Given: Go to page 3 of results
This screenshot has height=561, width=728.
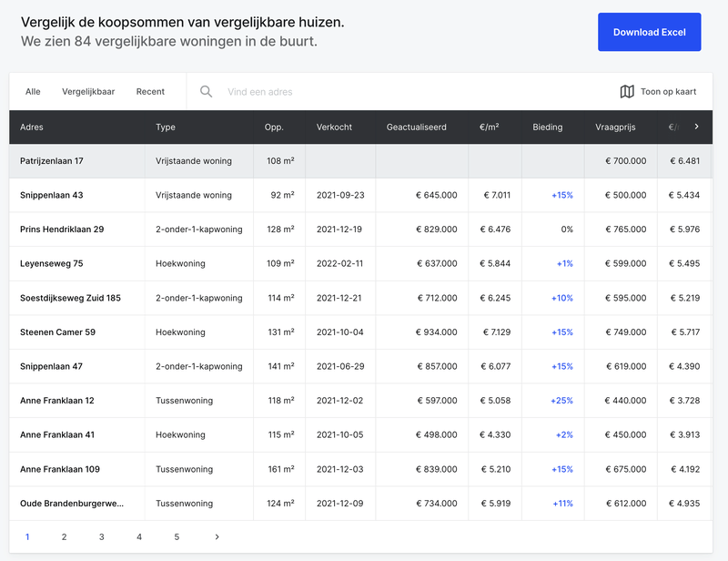Looking at the screenshot, I should [x=101, y=537].
